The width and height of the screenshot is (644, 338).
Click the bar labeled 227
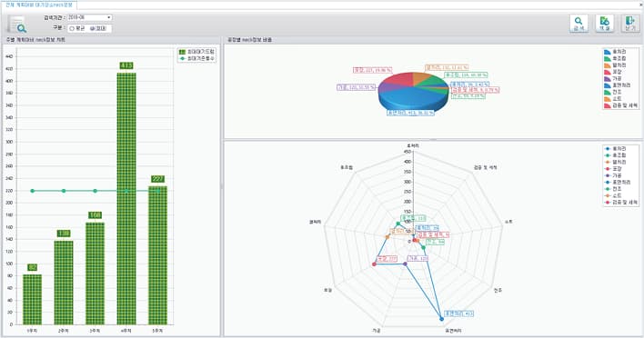(x=157, y=255)
